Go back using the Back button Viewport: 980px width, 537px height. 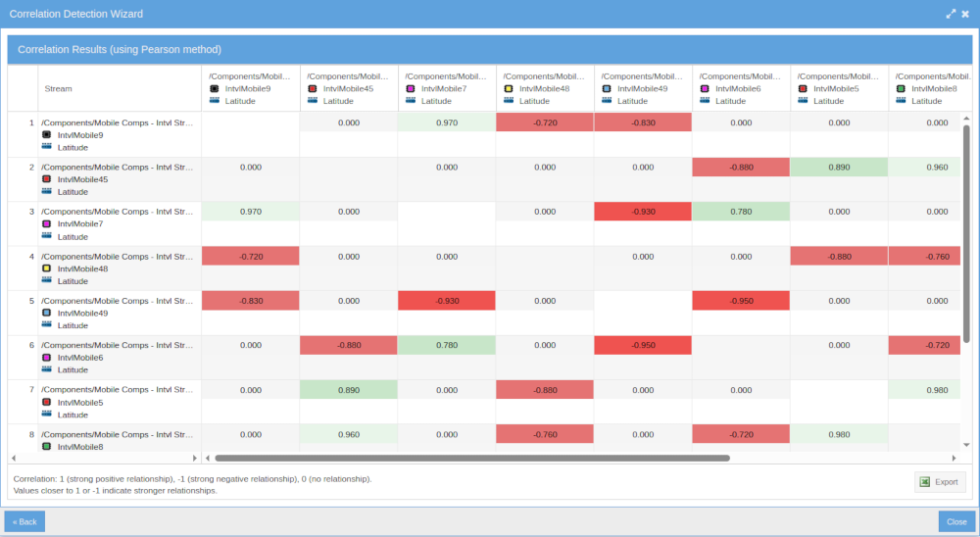(x=24, y=521)
